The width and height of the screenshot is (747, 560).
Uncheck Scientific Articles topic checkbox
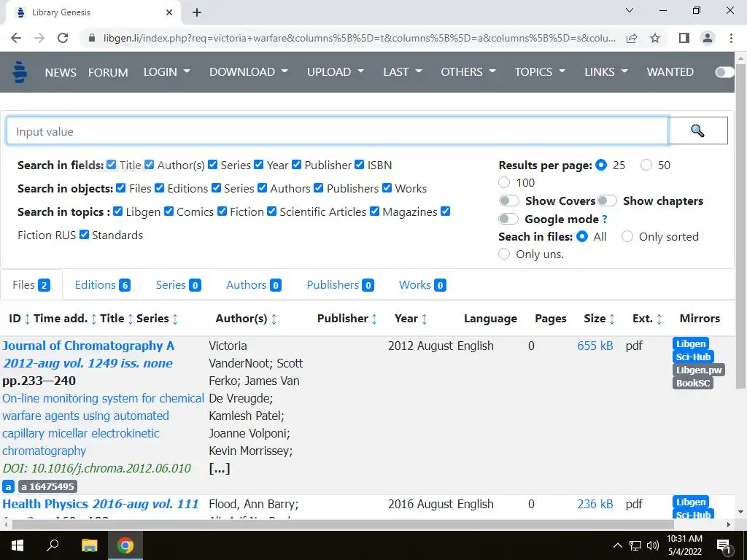click(271, 211)
